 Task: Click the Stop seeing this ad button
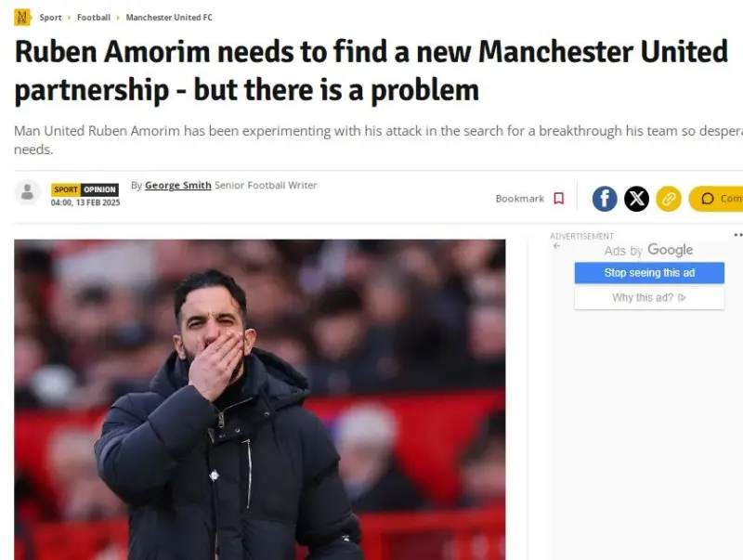649,273
